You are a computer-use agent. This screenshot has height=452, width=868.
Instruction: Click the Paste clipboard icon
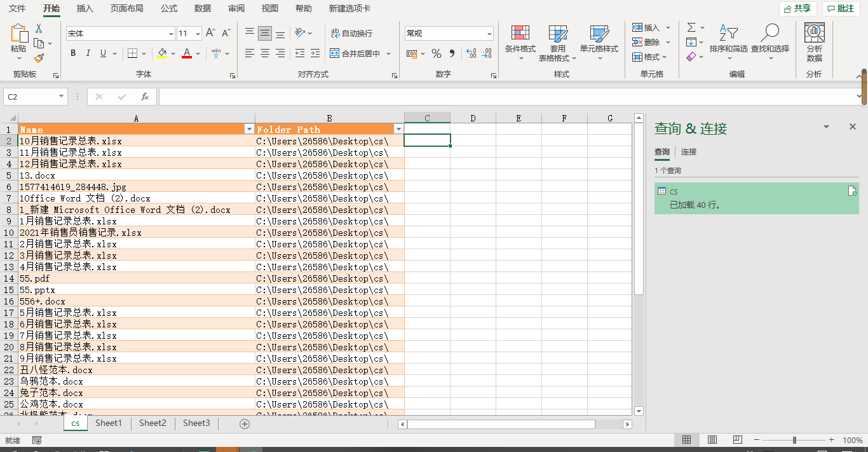(19, 34)
